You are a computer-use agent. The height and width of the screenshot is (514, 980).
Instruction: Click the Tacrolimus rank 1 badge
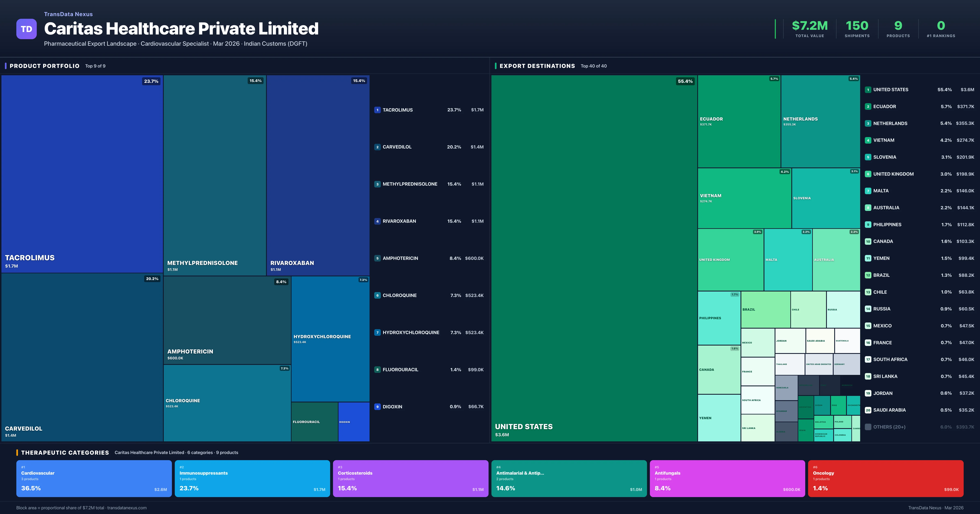coord(377,110)
